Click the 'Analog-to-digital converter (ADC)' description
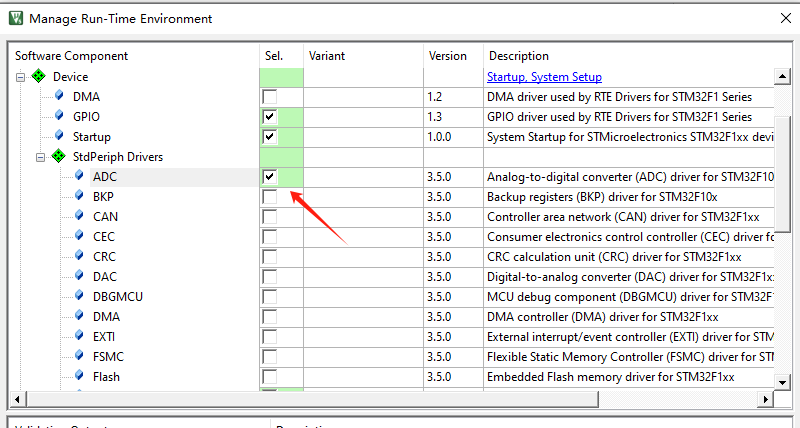The width and height of the screenshot is (800, 428). pyautogui.click(x=630, y=177)
